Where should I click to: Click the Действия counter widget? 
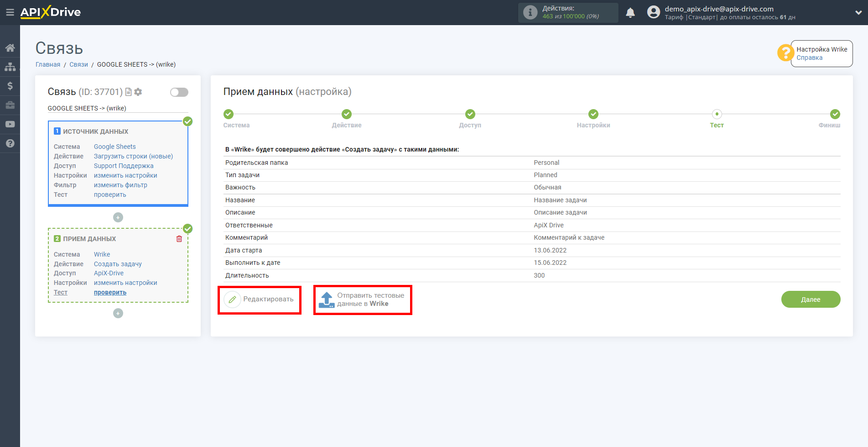[x=568, y=12]
